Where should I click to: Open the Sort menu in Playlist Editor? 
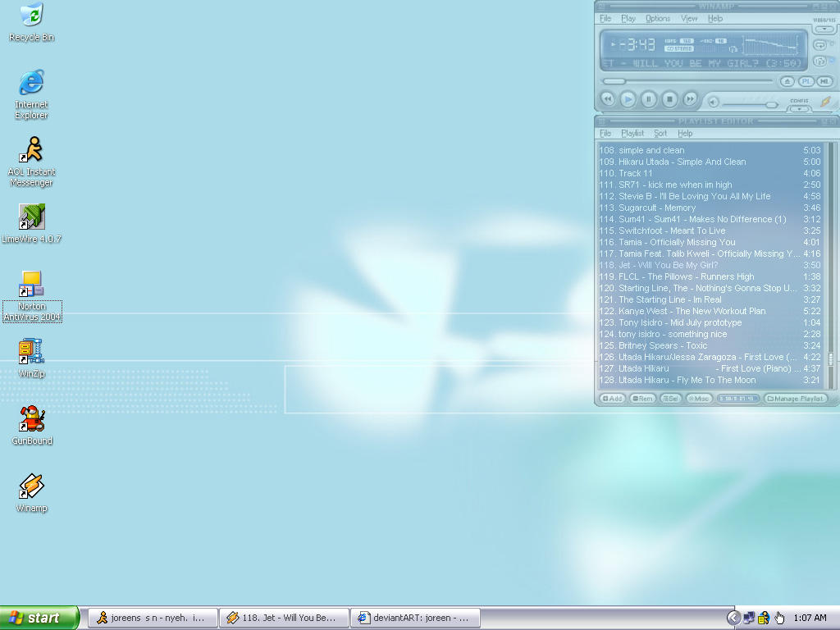660,133
